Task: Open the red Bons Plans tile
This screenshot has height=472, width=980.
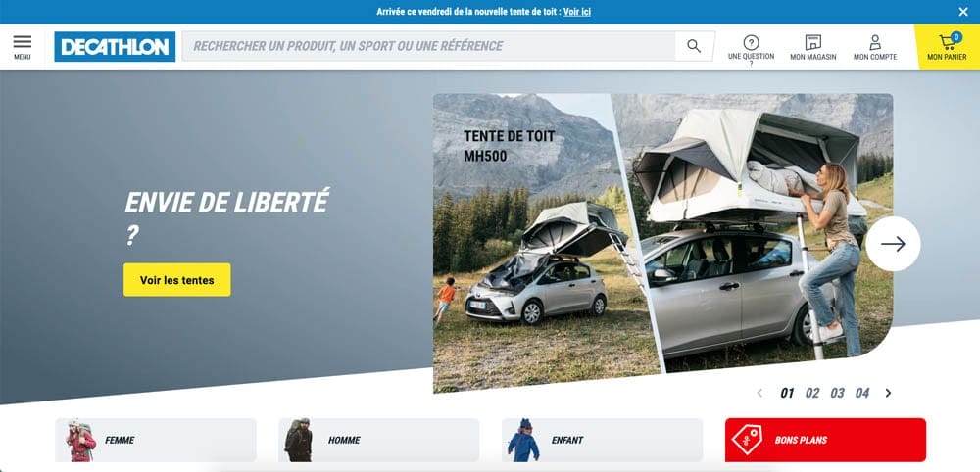Action: pos(825,440)
